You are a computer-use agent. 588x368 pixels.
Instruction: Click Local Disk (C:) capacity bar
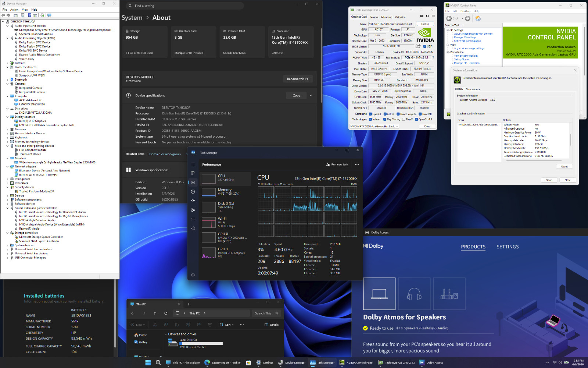201,343
